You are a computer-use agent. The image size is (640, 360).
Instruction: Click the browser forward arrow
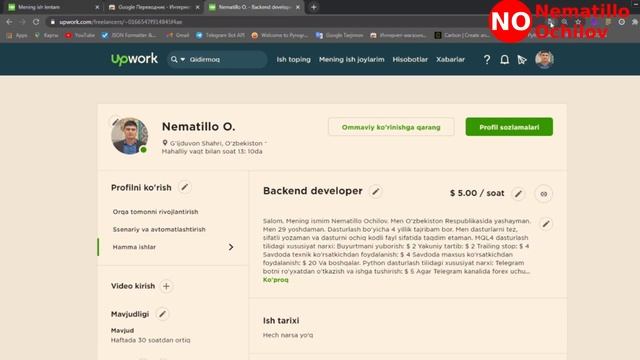click(x=22, y=22)
